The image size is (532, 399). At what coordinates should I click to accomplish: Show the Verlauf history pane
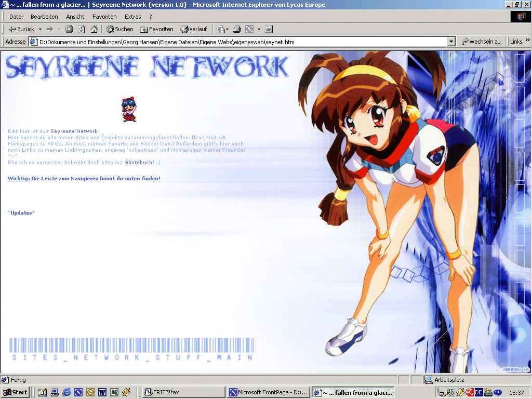coord(193,29)
